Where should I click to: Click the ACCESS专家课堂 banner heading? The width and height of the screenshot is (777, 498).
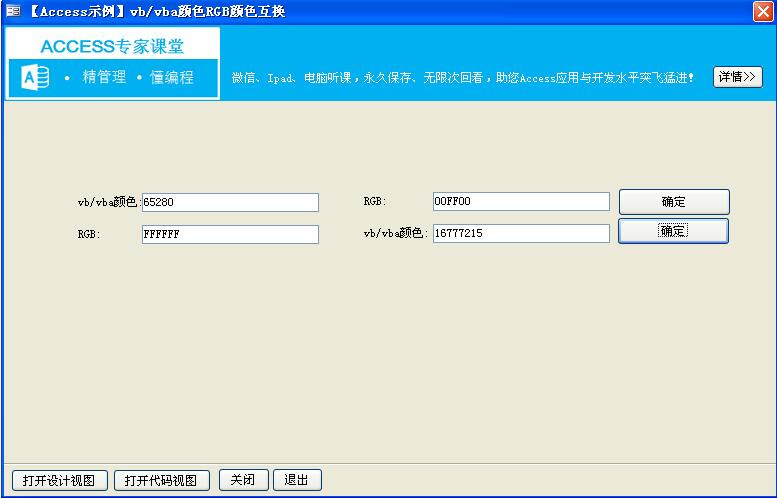(x=112, y=47)
